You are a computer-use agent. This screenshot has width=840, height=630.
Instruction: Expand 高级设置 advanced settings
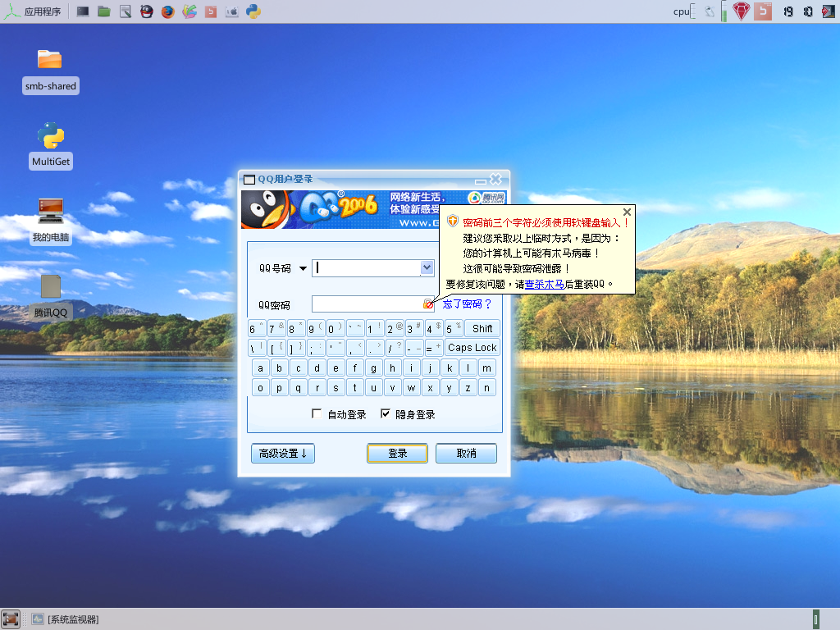coord(283,453)
